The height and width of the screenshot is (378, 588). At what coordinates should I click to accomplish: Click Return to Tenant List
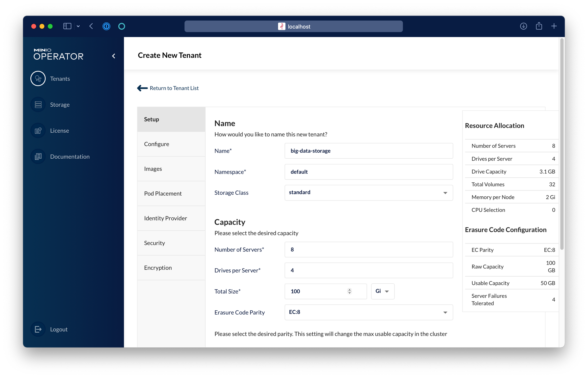[174, 88]
